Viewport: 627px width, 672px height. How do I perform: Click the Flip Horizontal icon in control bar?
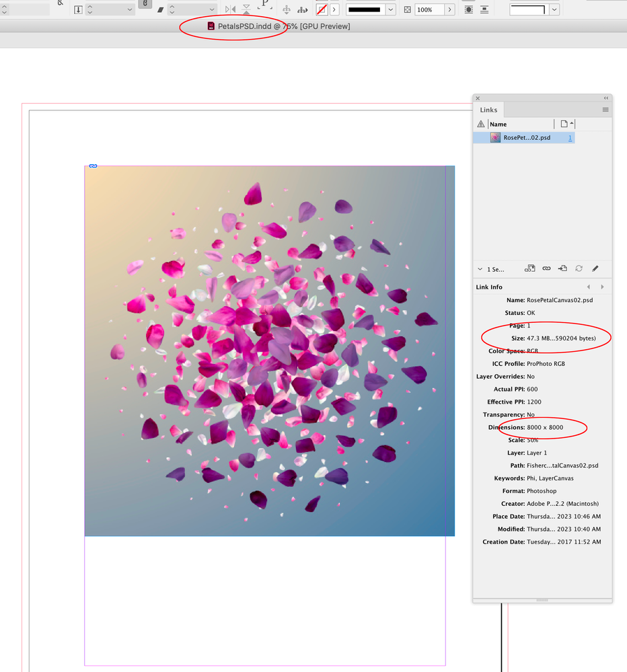[230, 9]
